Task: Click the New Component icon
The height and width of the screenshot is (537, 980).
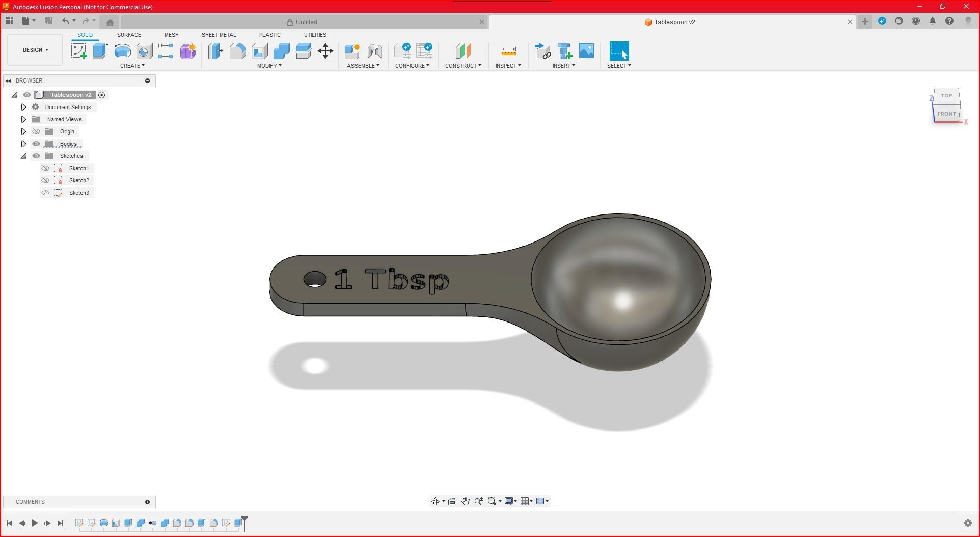Action: click(x=352, y=51)
